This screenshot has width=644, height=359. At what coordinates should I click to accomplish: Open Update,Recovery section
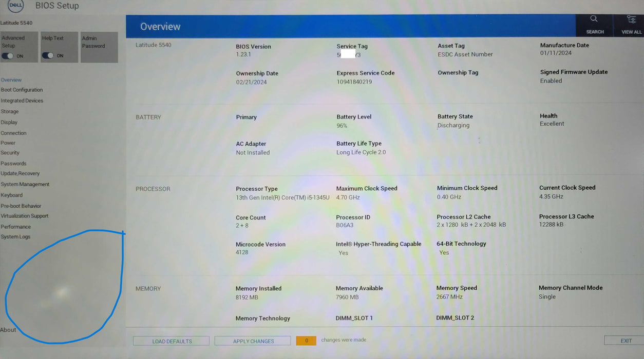[x=20, y=173]
